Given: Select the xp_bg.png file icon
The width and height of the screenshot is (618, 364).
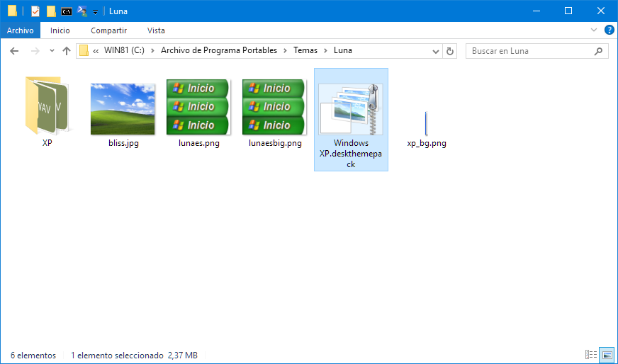Looking at the screenshot, I should (426, 123).
